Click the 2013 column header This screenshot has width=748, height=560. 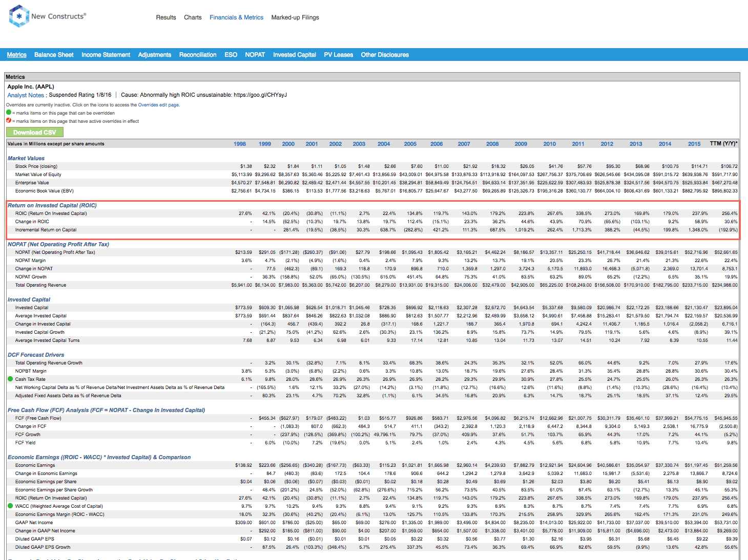coord(636,144)
